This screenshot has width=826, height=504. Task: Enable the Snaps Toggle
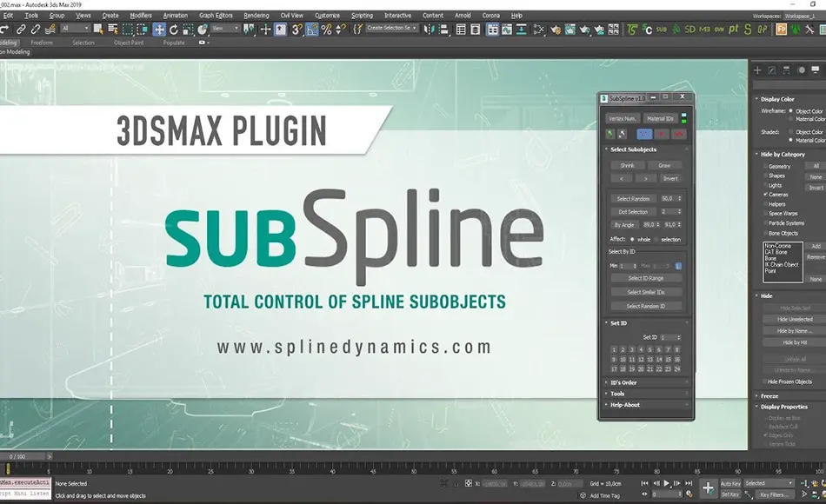click(x=297, y=29)
